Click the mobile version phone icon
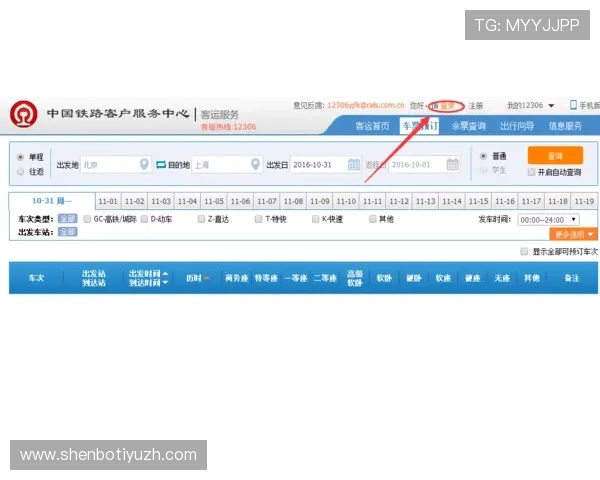Screen dimensions: 600x480 pyautogui.click(x=573, y=105)
